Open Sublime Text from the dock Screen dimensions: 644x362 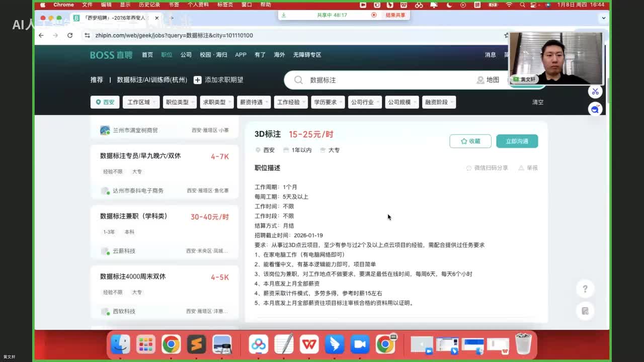[196, 344]
